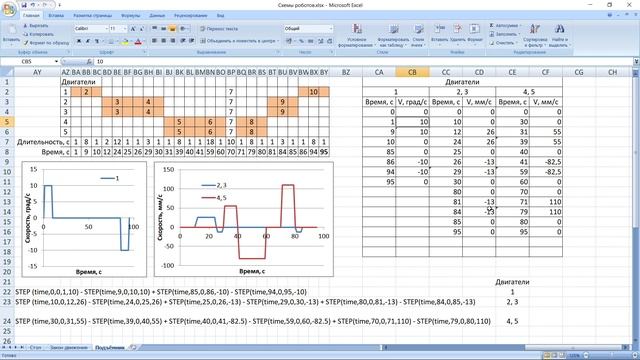Switch to the Рецензирование ribbon tab
Image resolution: width=640 pixels, height=360 pixels.
click(x=191, y=16)
